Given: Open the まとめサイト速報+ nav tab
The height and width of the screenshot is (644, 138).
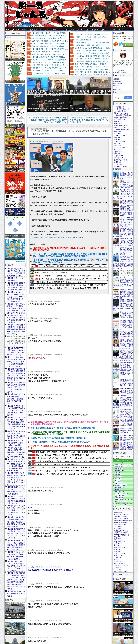Looking at the screenshot, I should tap(98, 30).
